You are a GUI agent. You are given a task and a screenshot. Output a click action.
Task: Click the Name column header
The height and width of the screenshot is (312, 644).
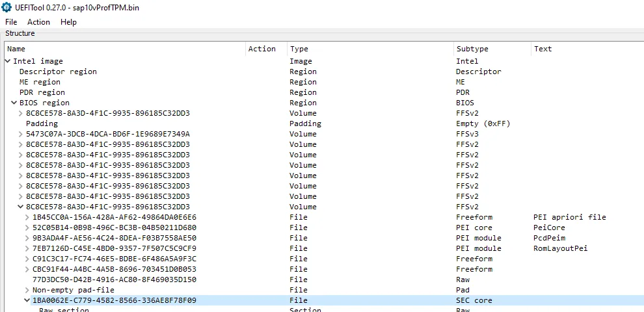[x=125, y=49]
